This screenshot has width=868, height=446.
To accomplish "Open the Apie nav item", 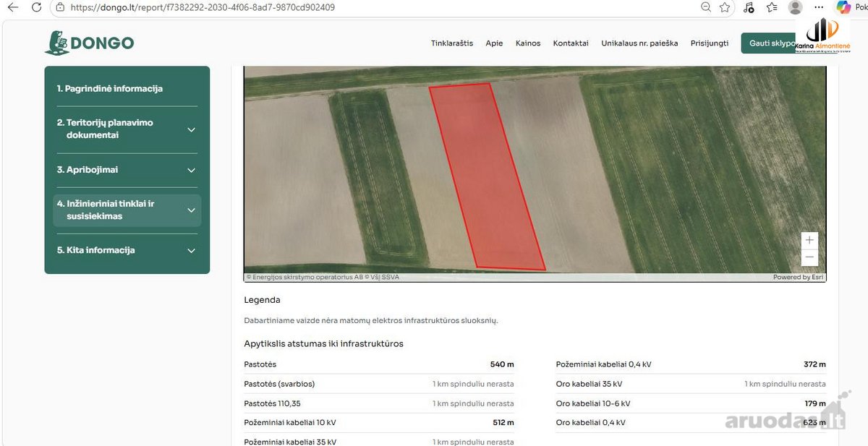I will [x=494, y=43].
